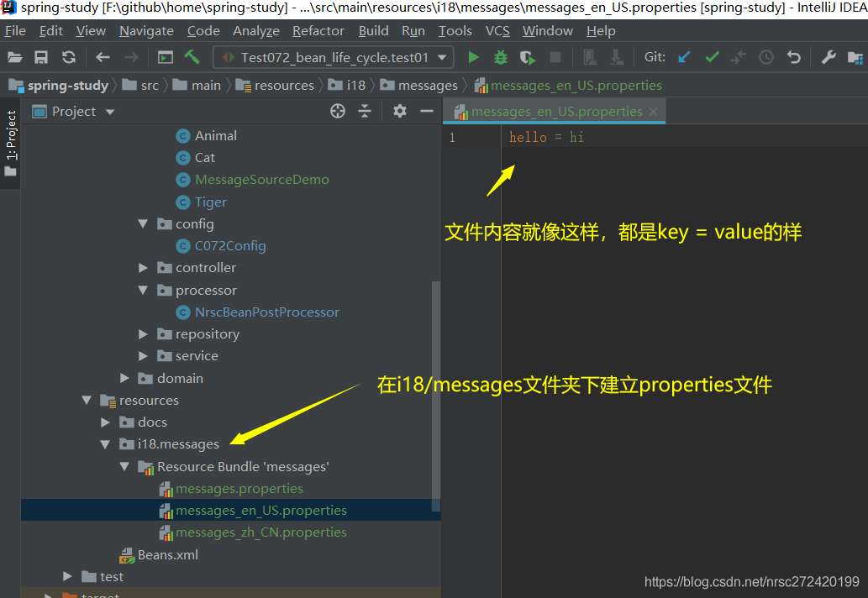Run with the green play icon
The image size is (868, 598).
473,57
